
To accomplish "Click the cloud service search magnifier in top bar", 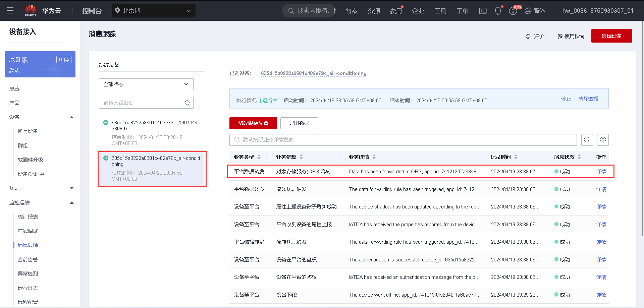I will tap(290, 10).
